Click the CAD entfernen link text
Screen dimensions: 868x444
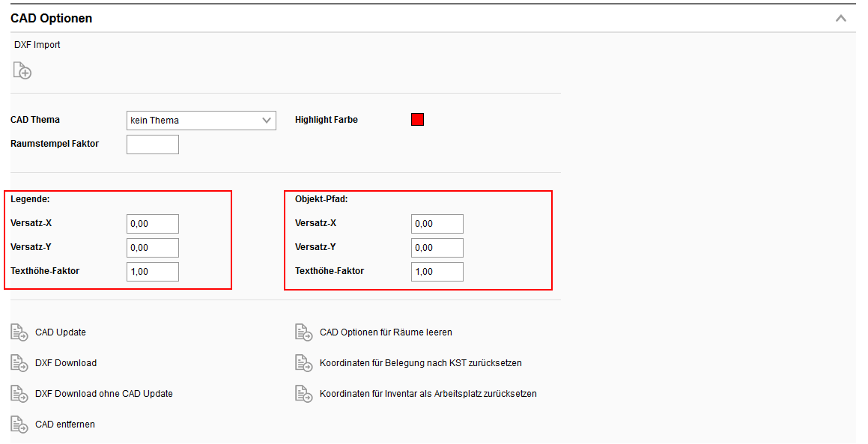65,425
